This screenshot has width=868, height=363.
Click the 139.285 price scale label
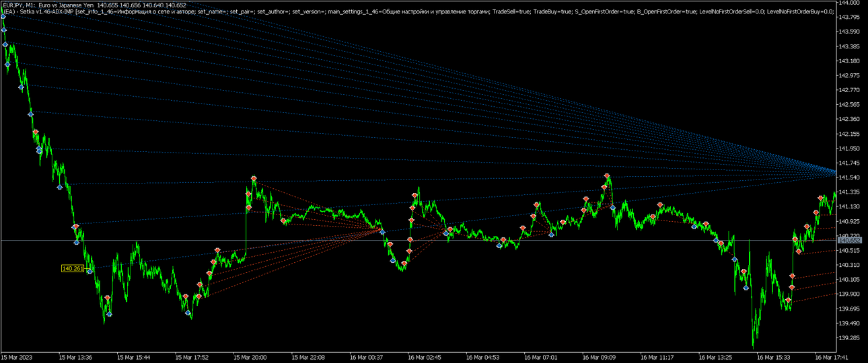850,338
